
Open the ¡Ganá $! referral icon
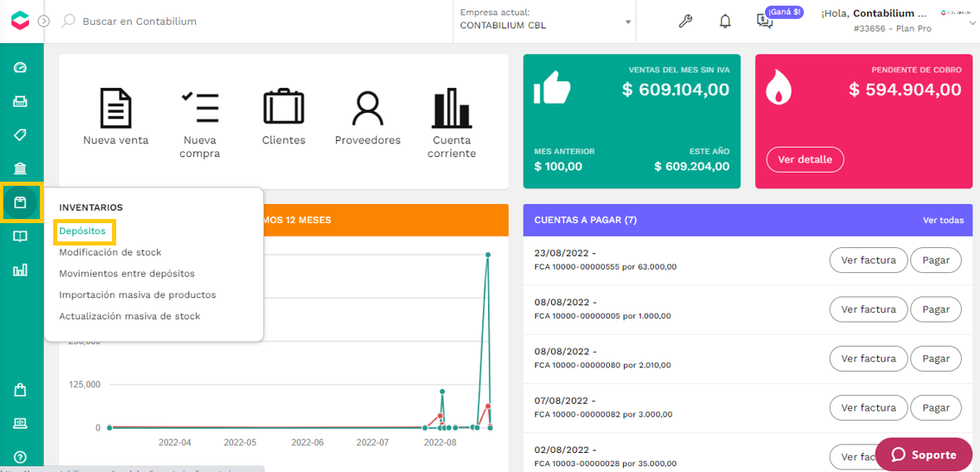point(765,22)
